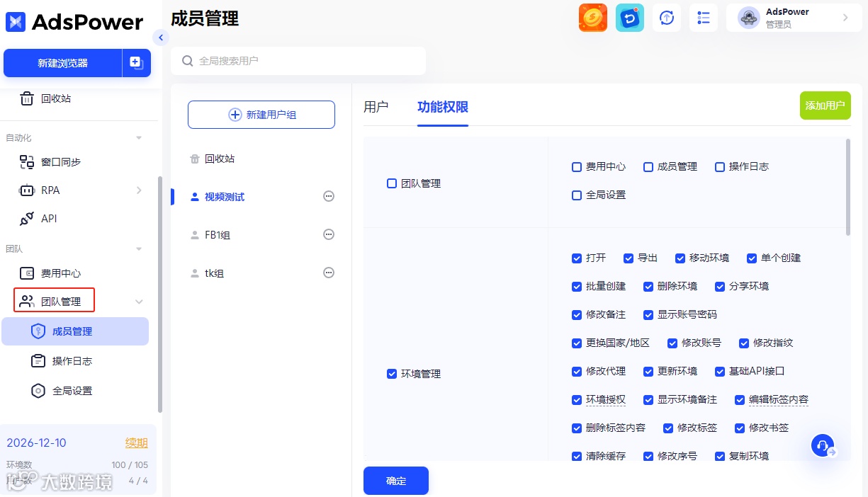Click the 新建浏览器 button

[x=62, y=63]
